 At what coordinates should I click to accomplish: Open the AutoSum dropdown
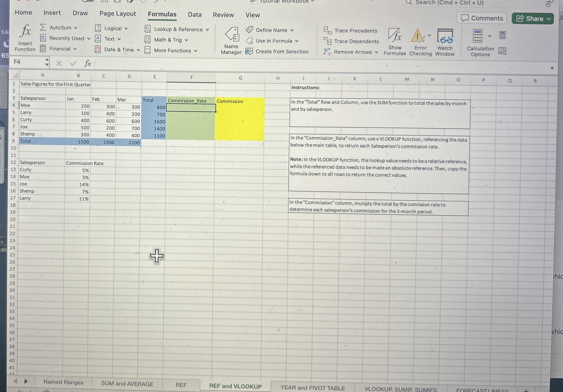(x=76, y=28)
